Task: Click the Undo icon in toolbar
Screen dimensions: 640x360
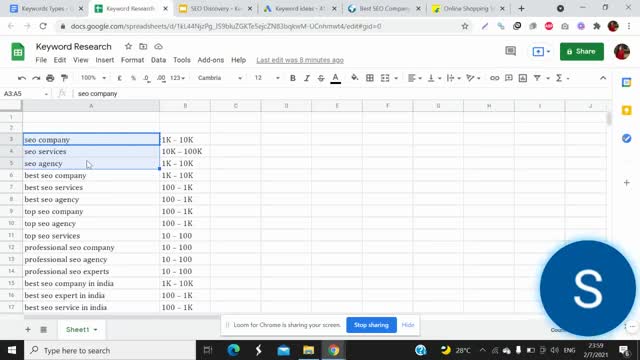Action: 22,78
